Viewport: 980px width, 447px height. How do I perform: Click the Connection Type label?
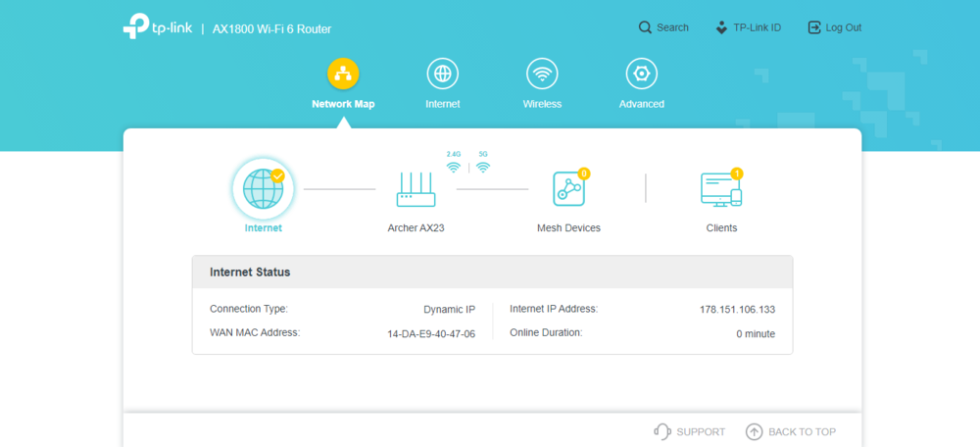(x=249, y=309)
